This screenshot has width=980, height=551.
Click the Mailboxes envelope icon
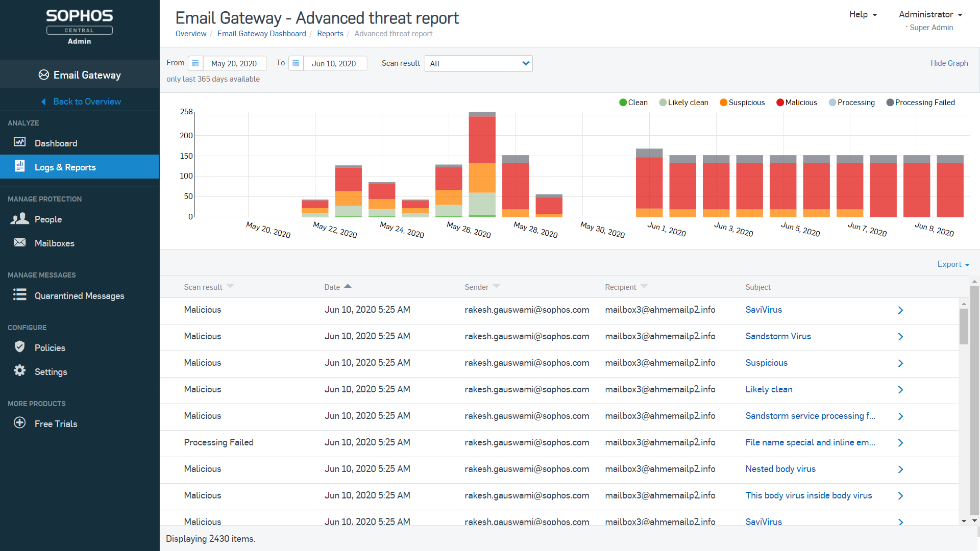19,243
